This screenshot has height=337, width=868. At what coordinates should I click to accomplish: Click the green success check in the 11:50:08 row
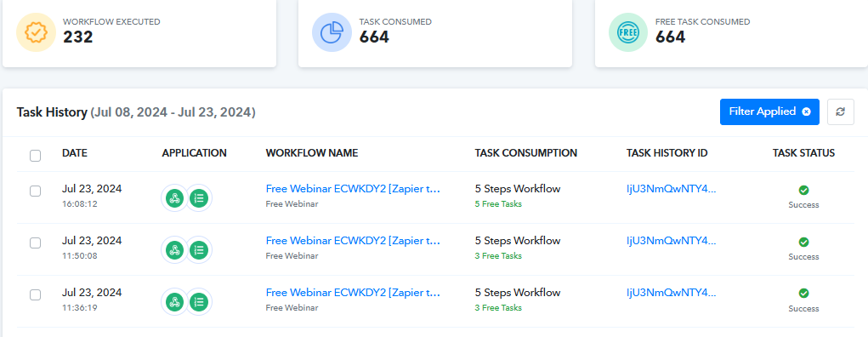coord(803,243)
